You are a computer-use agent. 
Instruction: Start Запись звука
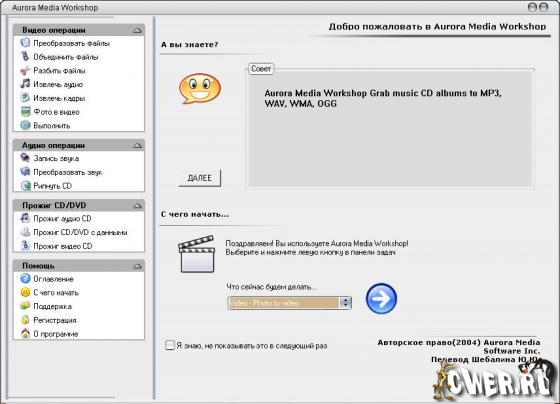[56, 158]
